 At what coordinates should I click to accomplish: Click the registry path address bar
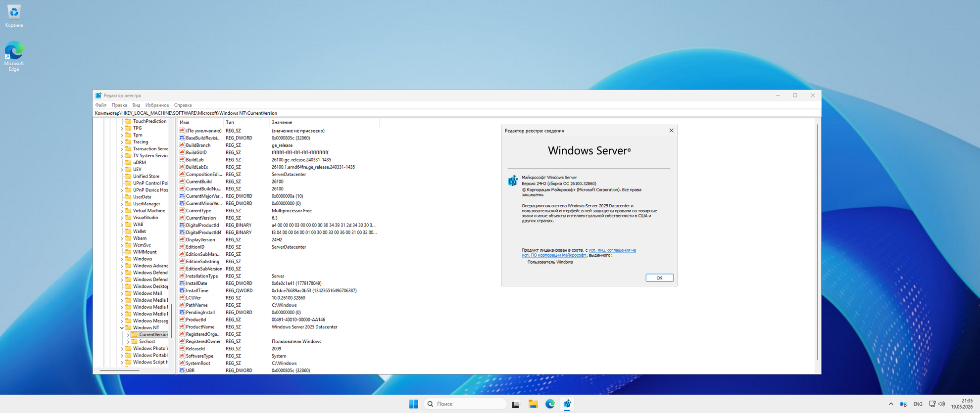pos(457,113)
